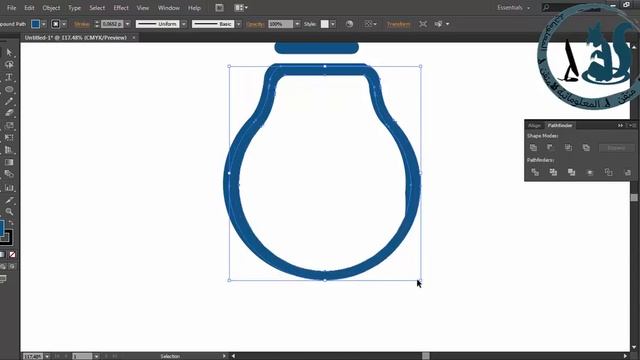Viewport: 640px width, 360px height.
Task: Open the Opacity 100% dropdown arrow
Action: pos(297,24)
